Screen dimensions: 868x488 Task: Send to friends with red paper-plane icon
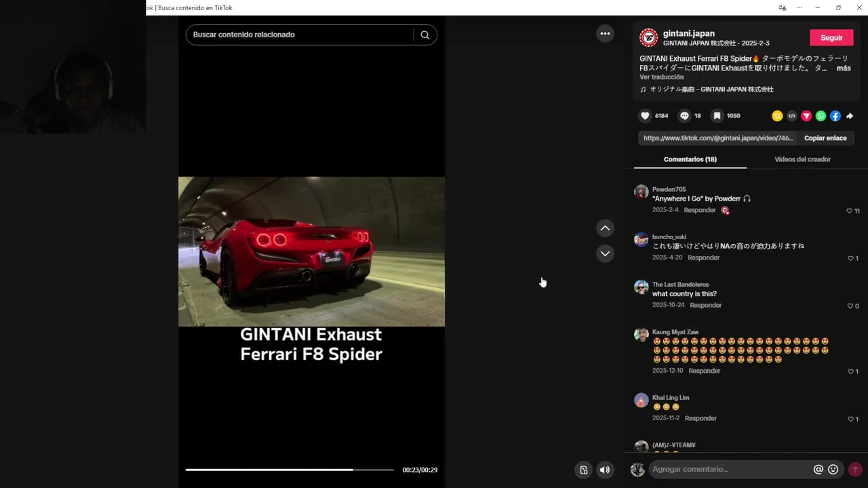click(806, 116)
